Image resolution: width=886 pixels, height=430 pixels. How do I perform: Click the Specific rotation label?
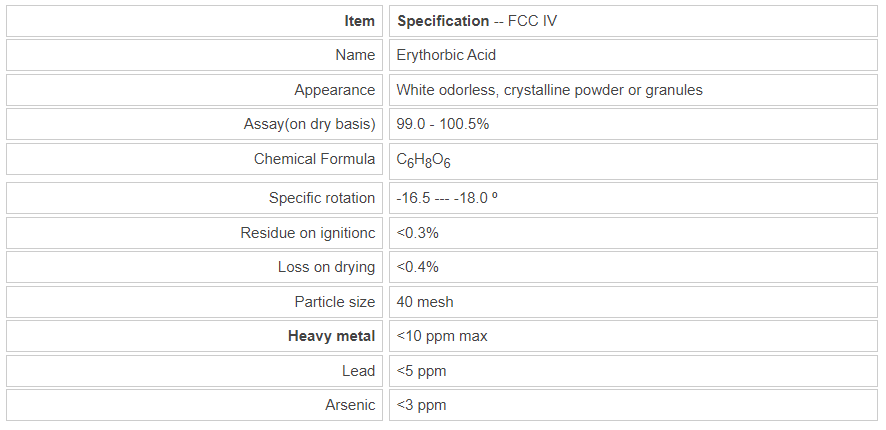pos(322,198)
